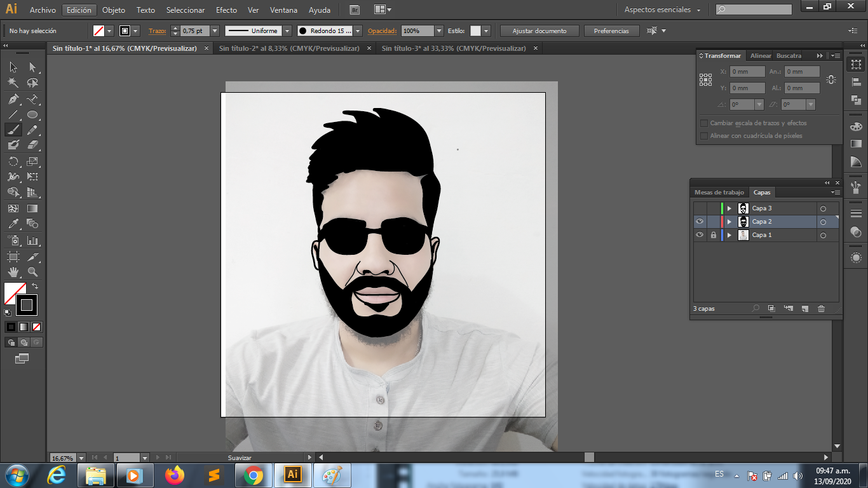Click Estilo graphic style swatch
Screen dimensions: 868x488
coord(475,30)
